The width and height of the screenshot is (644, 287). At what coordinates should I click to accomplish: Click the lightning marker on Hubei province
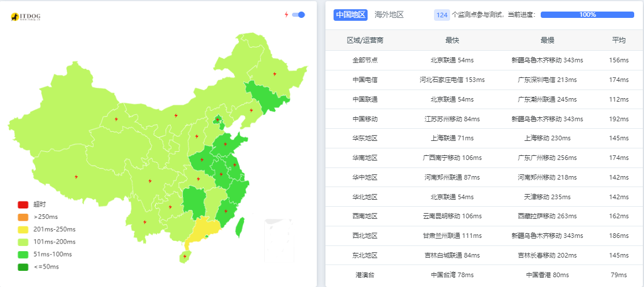[199, 179]
